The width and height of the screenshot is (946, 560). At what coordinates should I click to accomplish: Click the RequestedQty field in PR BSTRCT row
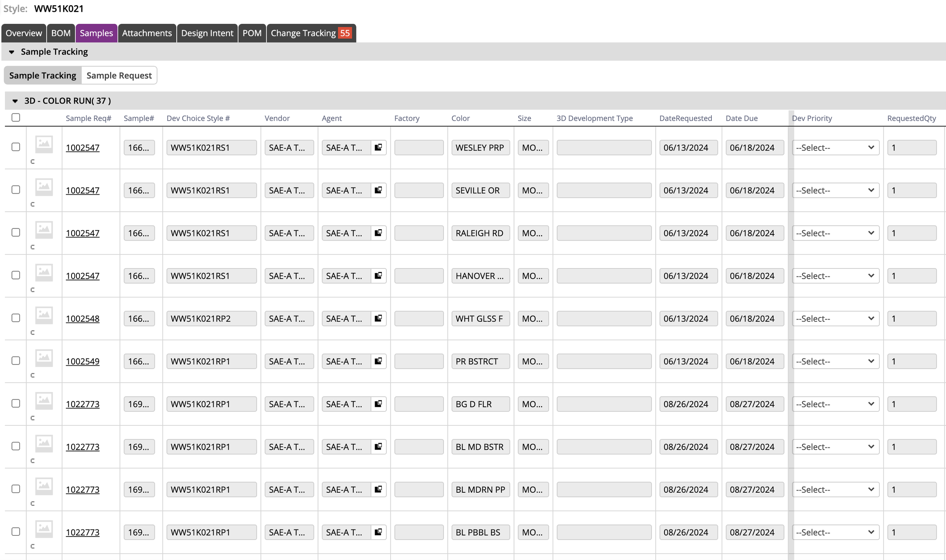click(x=911, y=361)
